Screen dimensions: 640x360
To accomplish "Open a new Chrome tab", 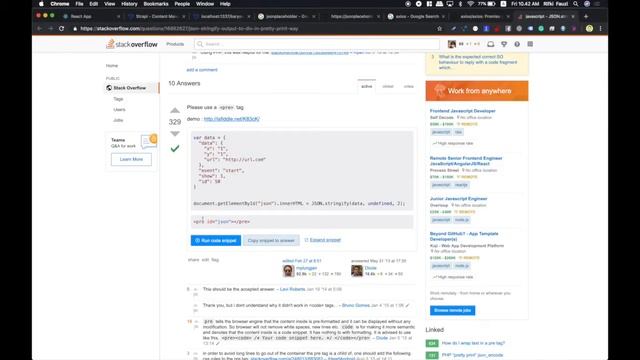I will [x=586, y=16].
